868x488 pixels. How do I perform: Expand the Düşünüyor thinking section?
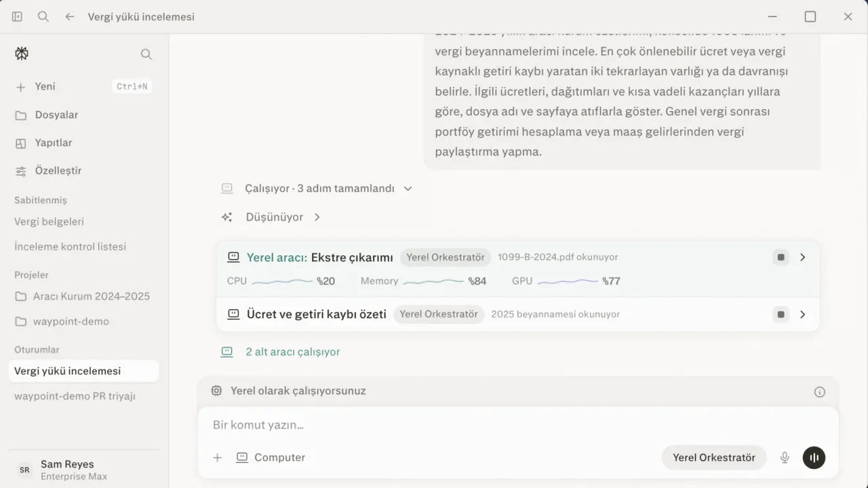tap(317, 217)
